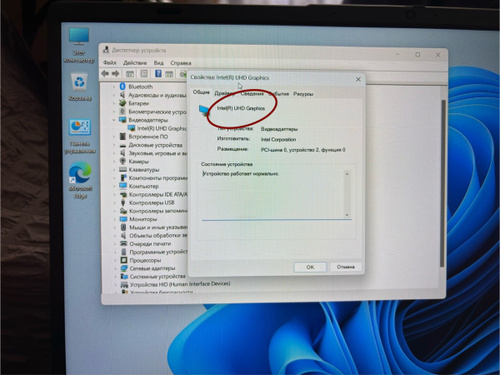Open the Справка menu
Viewport: 500px width, 375px height.
coord(181,63)
